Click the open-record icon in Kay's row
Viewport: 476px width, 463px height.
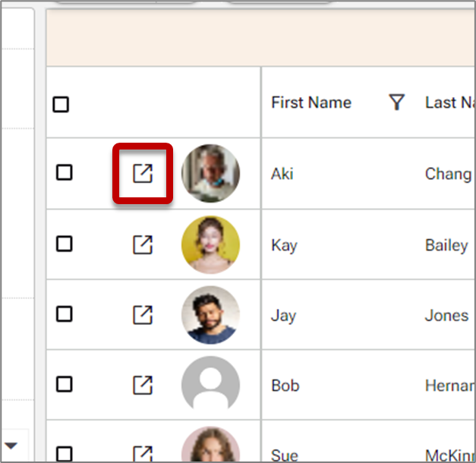coord(143,244)
